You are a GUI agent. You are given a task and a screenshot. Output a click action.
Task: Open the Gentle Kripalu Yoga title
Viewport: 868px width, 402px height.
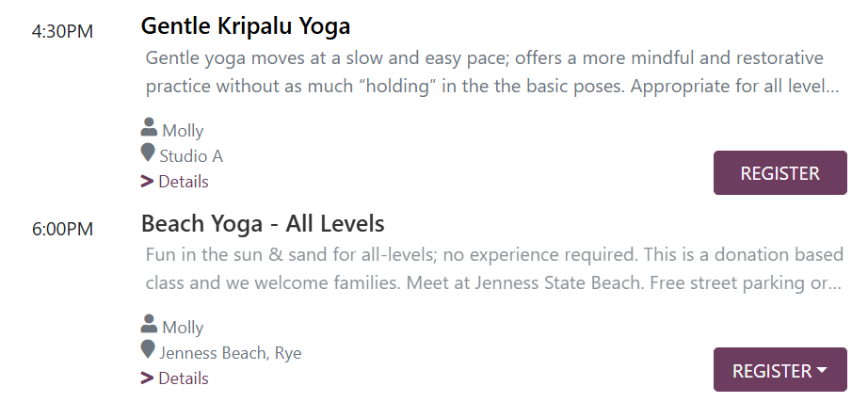[245, 25]
